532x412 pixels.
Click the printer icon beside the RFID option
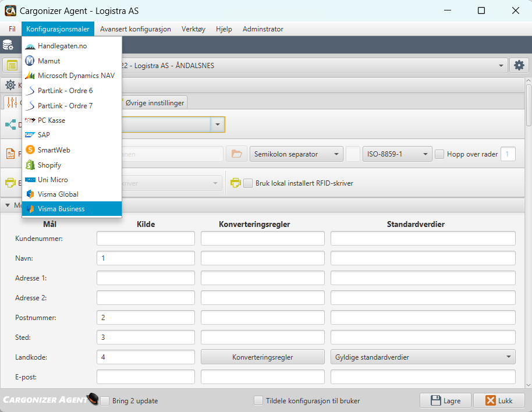tap(235, 182)
